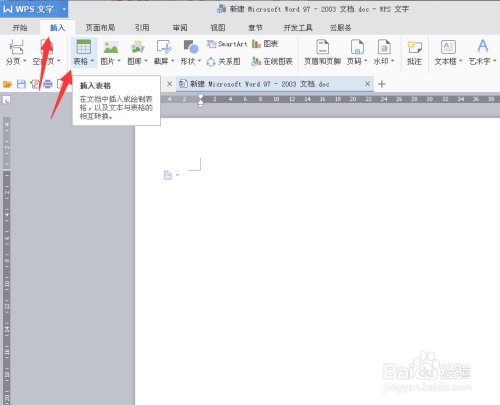This screenshot has height=405, width=500.
Task: Click inside the blank document page
Action: tap(317, 260)
